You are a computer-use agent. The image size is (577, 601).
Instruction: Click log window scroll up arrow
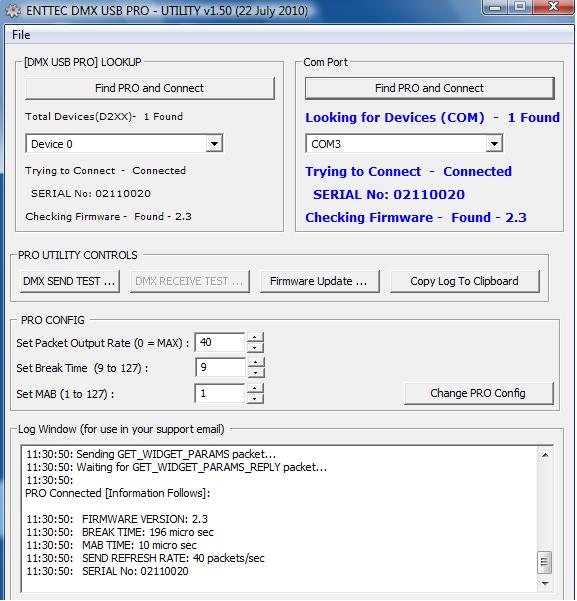tap(545, 455)
